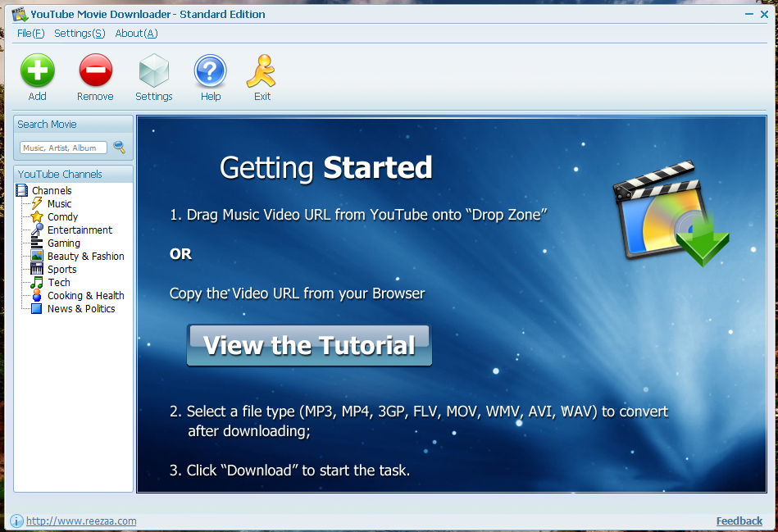Click View the Tutorial button
The image size is (778, 532).
click(309, 345)
